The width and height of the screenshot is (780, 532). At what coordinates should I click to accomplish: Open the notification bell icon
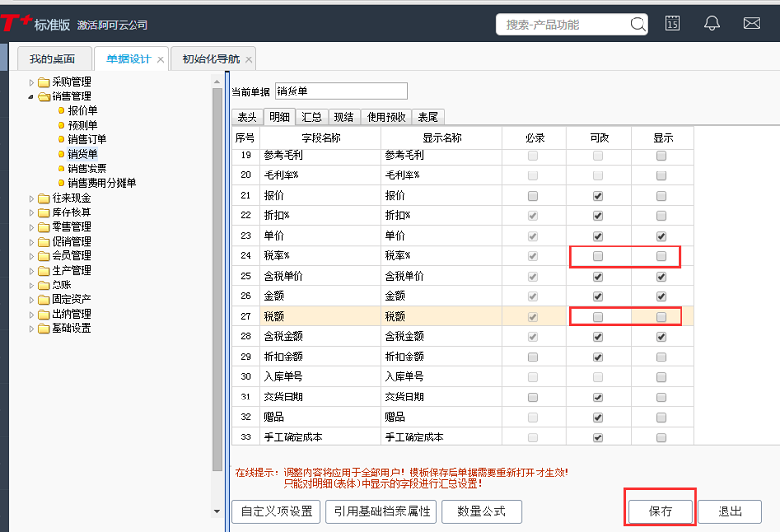click(712, 22)
